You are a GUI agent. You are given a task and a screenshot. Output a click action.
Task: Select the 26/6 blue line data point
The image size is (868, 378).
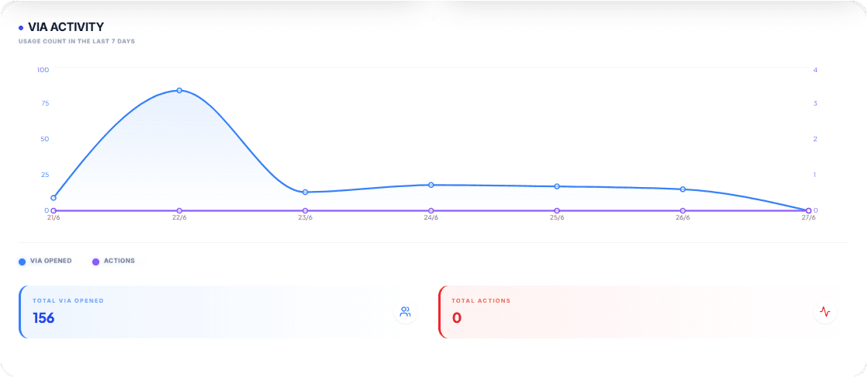(683, 189)
